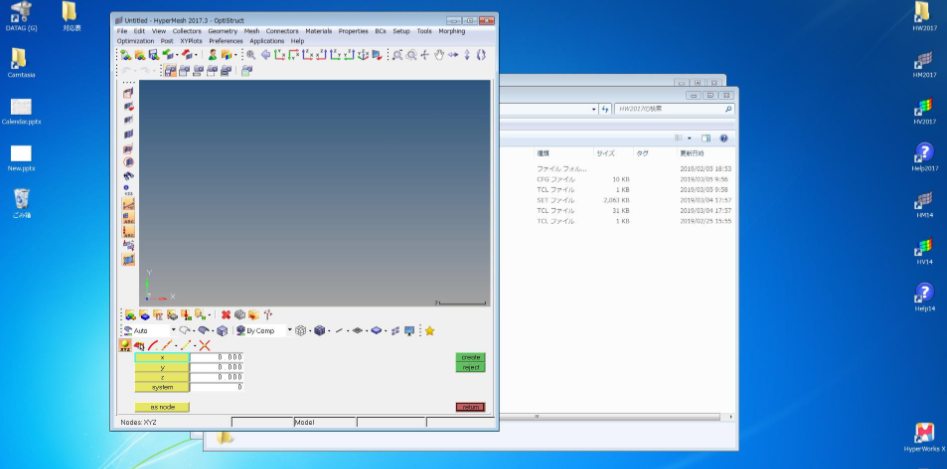Click the pan hand icon

coord(439,55)
